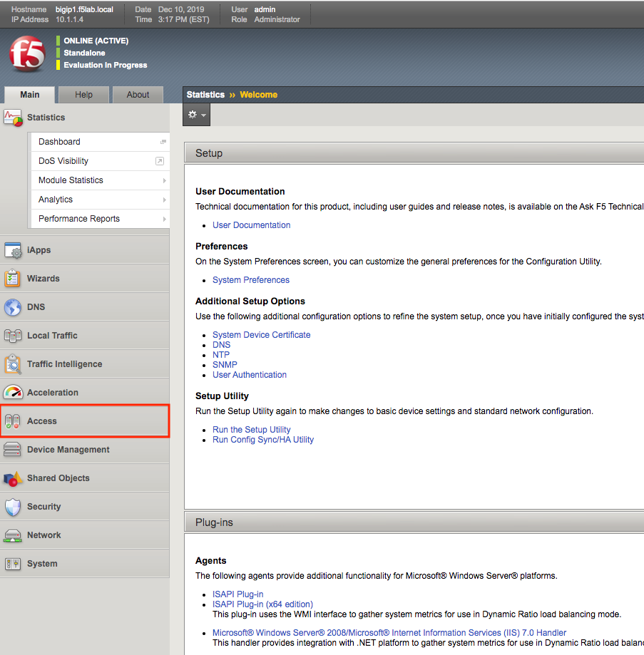The width and height of the screenshot is (644, 655).
Task: Click the F5 logo
Action: click(x=28, y=53)
